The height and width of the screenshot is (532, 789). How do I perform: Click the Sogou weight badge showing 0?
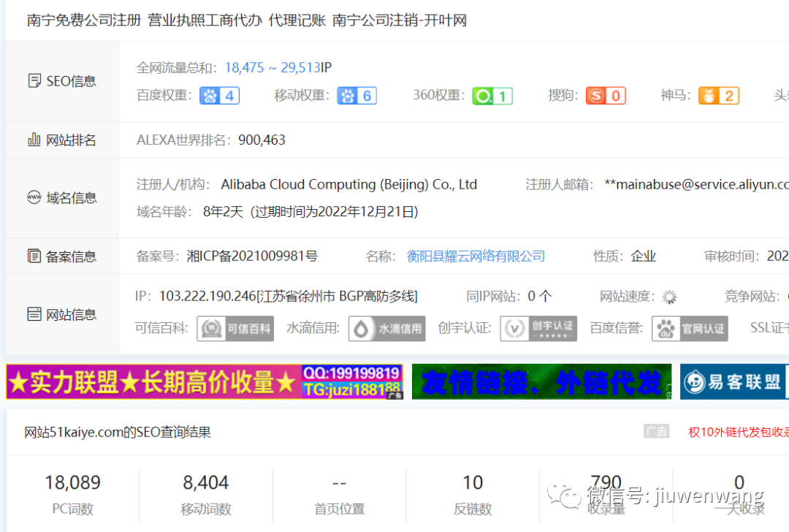tap(606, 96)
